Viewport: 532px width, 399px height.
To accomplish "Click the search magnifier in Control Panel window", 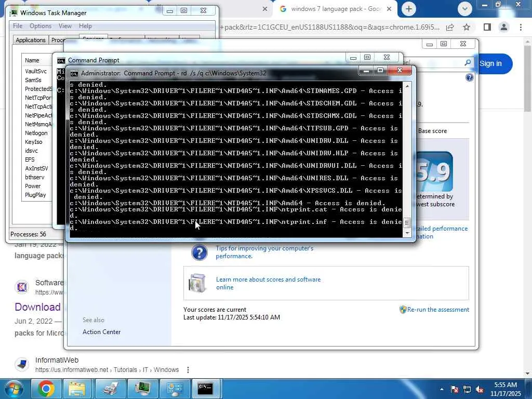I will pos(467,62).
